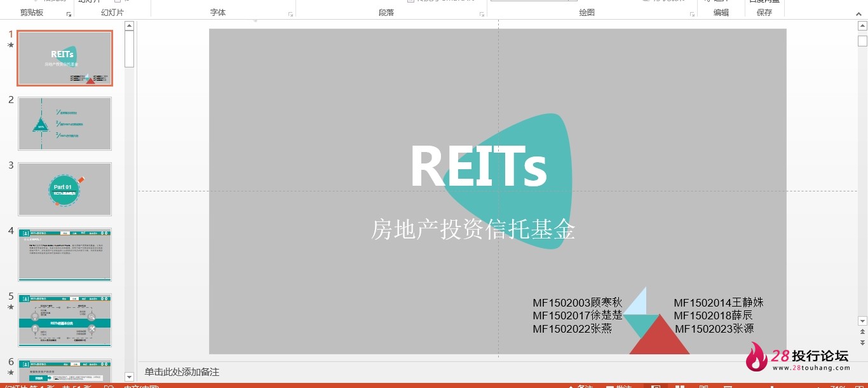Image resolution: width=868 pixels, height=388 pixels.
Task: Select slide 2 thumbnail with teal triangle
Action: pos(65,123)
